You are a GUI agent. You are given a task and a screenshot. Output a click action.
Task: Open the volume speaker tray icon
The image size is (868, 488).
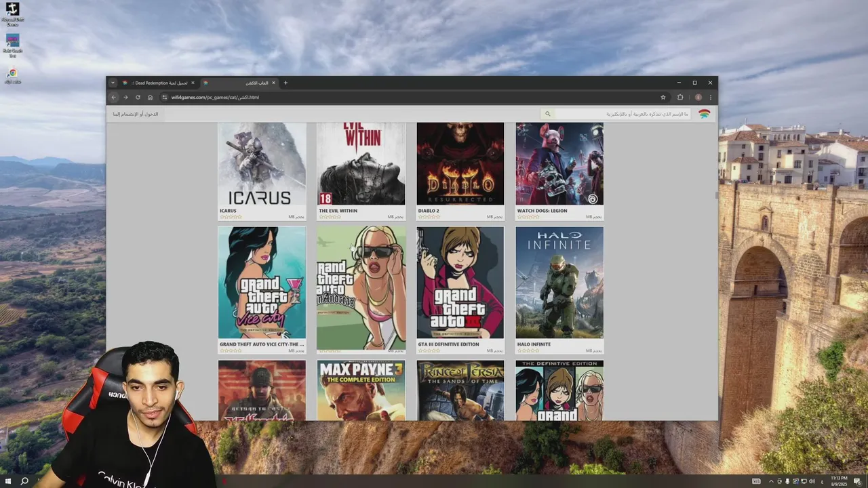click(x=812, y=481)
